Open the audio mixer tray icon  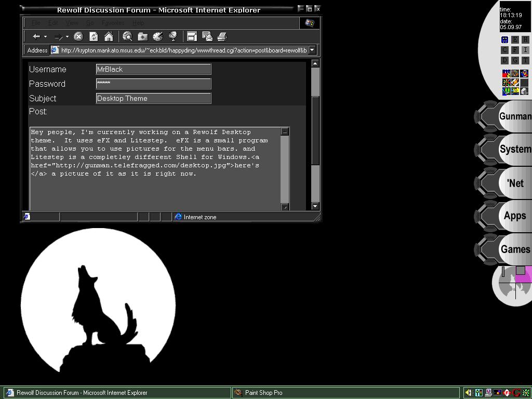(x=478, y=393)
